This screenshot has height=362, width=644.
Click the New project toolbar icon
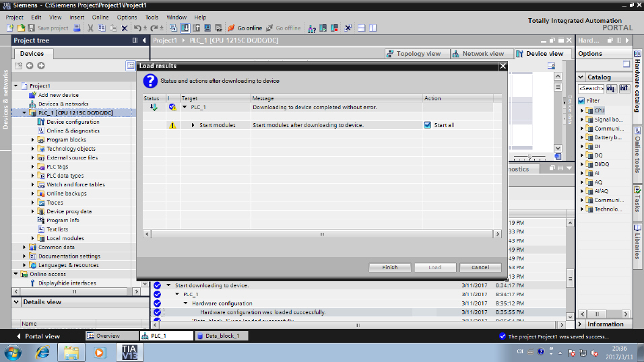click(x=10, y=28)
